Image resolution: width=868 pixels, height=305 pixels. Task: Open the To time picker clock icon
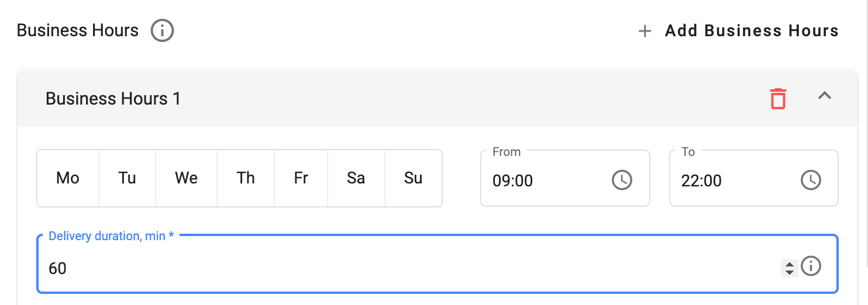point(811,180)
